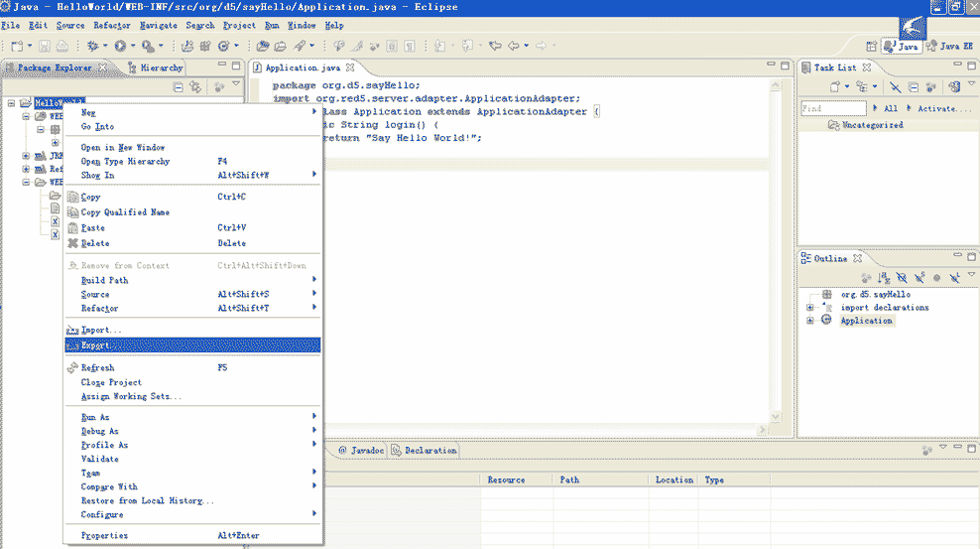Open the Build Path submenu
Image resolution: width=980 pixels, height=549 pixels.
[x=193, y=280]
